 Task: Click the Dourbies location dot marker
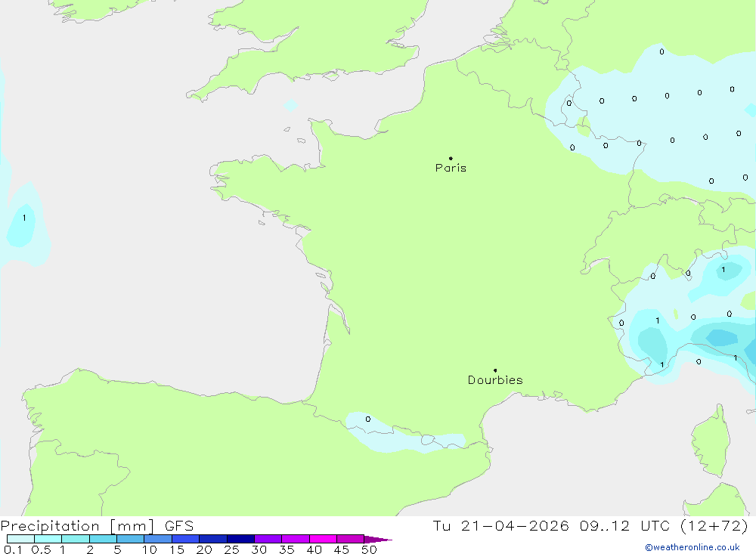pos(495,370)
